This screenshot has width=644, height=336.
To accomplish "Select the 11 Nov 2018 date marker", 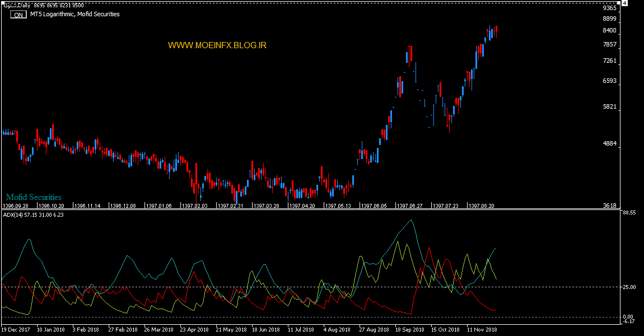I will [x=482, y=330].
